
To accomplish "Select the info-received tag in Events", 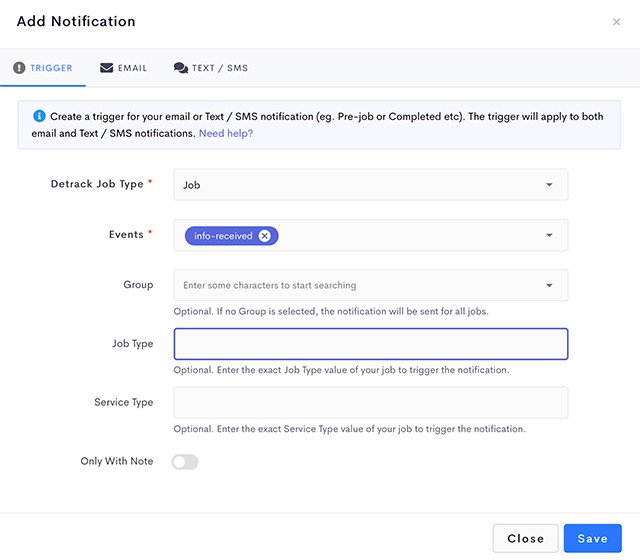I will pyautogui.click(x=223, y=236).
